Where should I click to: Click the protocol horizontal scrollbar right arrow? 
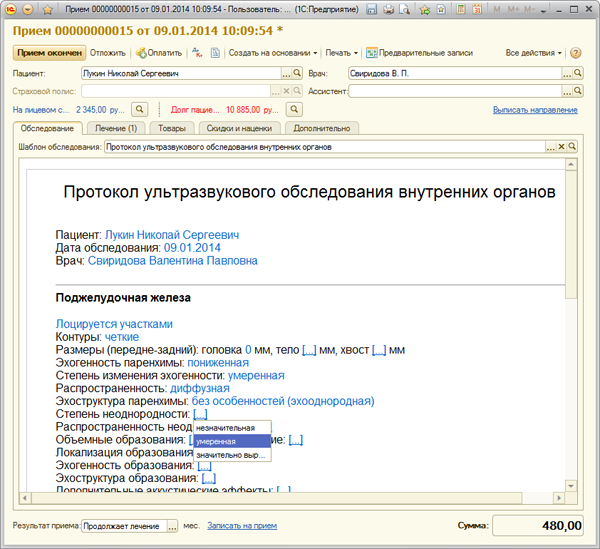pyautogui.click(x=559, y=498)
